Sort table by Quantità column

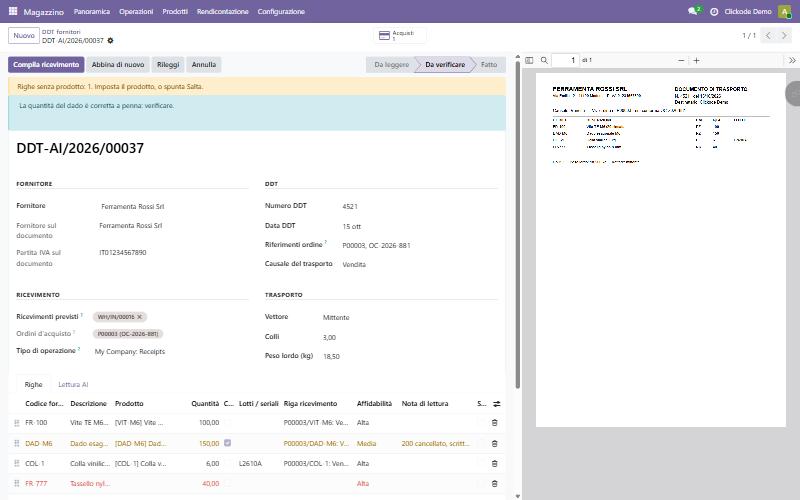pos(205,404)
